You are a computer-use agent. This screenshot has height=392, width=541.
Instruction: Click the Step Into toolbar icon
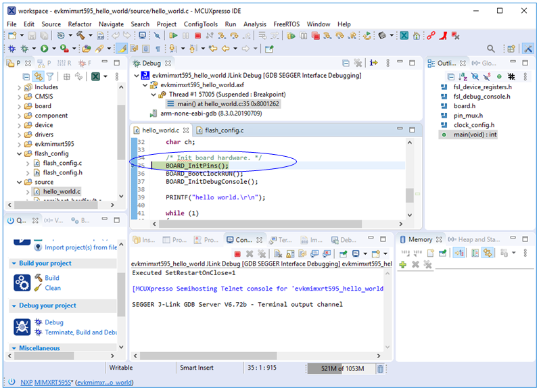pos(222,36)
